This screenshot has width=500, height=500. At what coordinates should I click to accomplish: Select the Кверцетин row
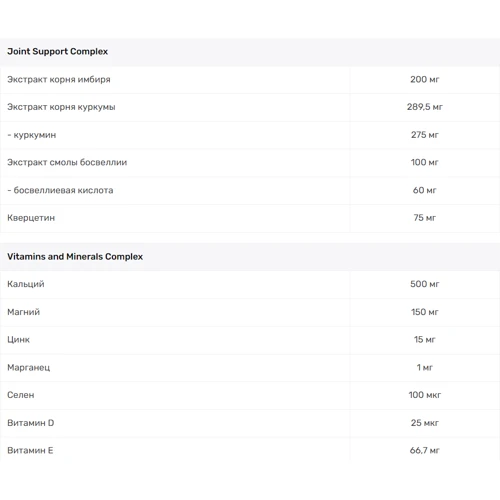click(250, 218)
